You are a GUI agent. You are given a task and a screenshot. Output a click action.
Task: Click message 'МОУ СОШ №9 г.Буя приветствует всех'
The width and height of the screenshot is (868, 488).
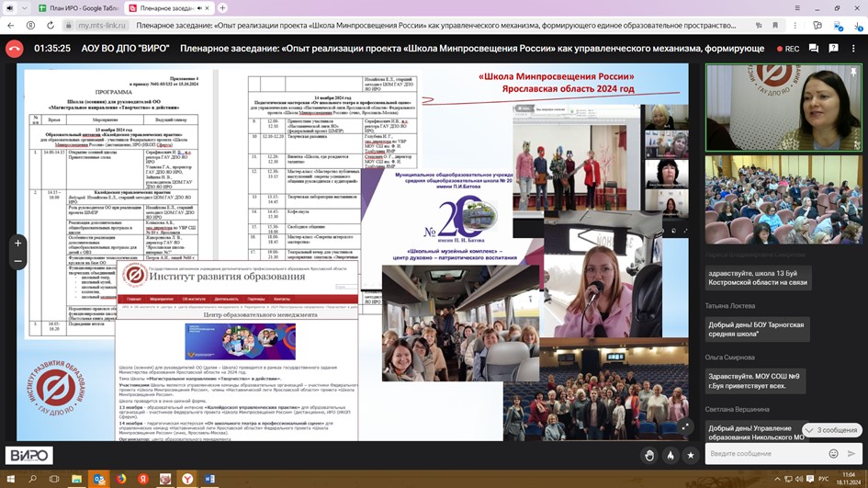tap(755, 381)
